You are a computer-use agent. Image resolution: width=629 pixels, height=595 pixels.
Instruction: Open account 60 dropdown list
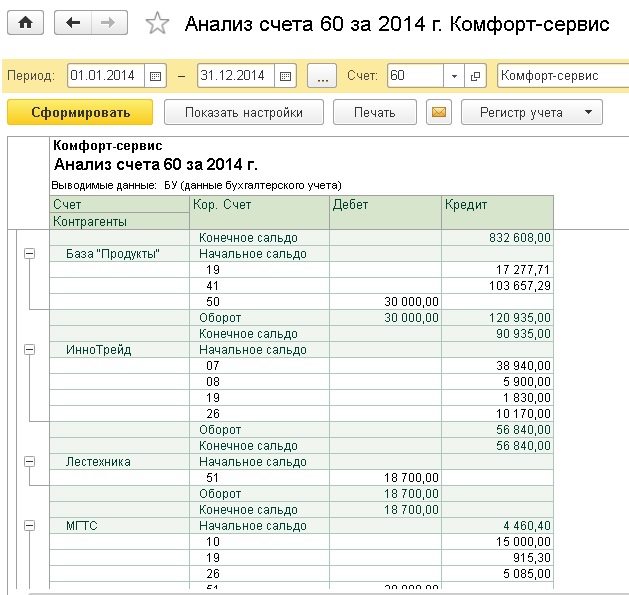click(454, 76)
